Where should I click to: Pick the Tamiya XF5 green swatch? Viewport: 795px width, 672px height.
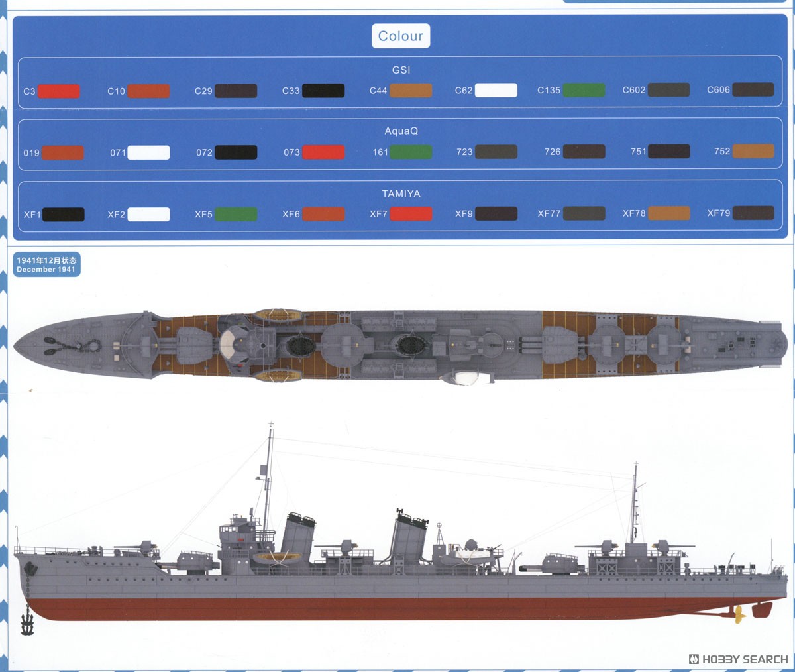[236, 214]
